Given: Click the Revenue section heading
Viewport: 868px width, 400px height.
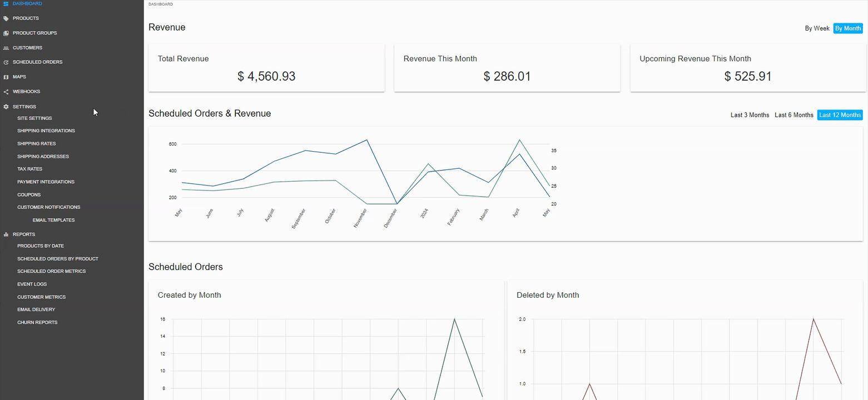Looking at the screenshot, I should click(x=167, y=27).
